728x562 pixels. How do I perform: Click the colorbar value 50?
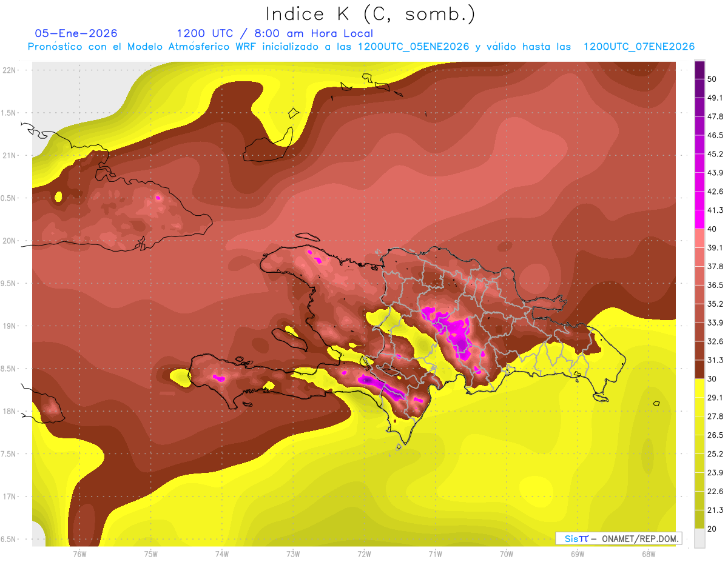pyautogui.click(x=712, y=79)
